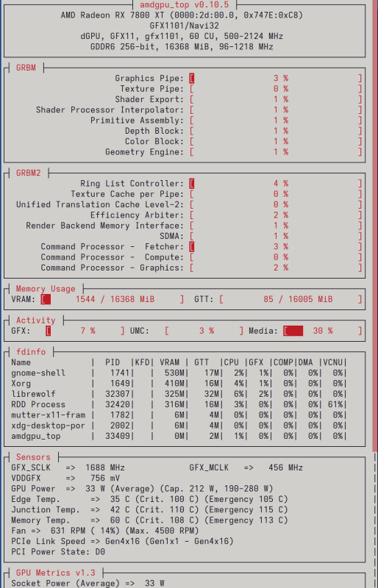
Task: Click the Primitive Assembly label
Action: point(138,120)
